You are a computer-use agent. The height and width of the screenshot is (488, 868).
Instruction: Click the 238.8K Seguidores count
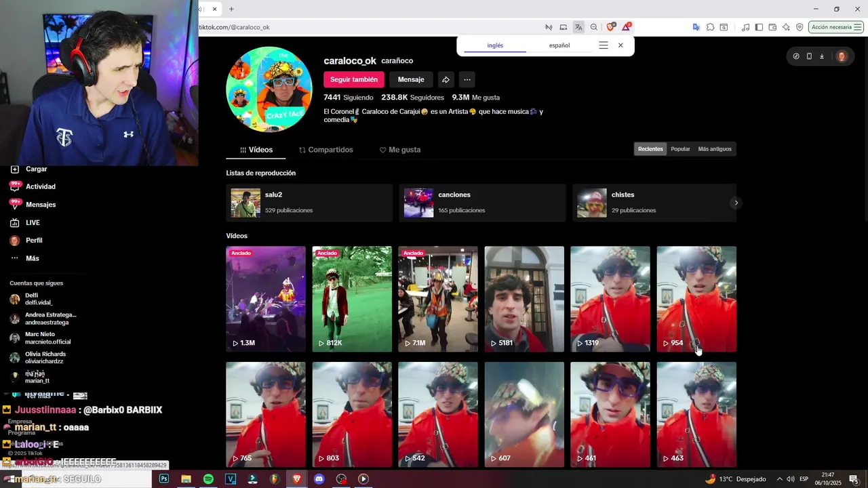(x=412, y=98)
